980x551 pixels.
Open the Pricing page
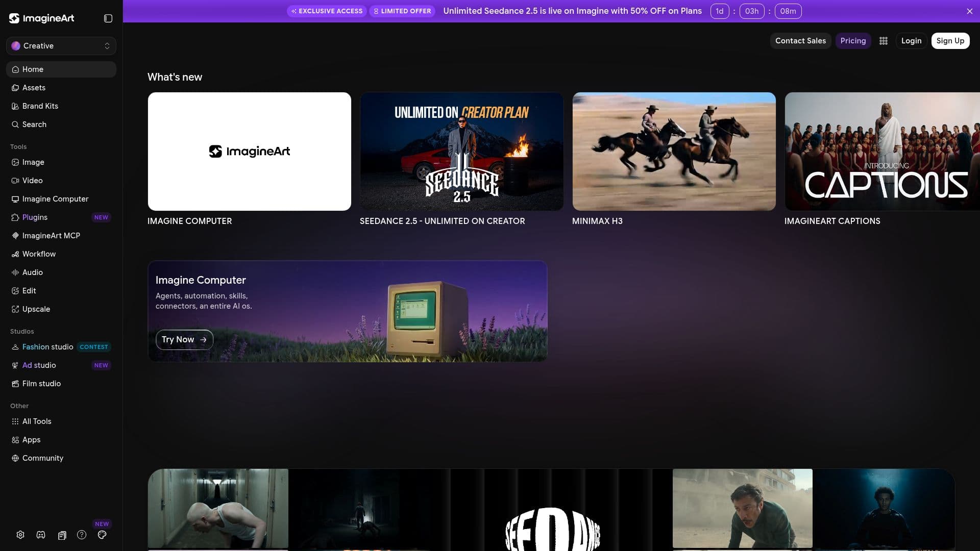853,41
